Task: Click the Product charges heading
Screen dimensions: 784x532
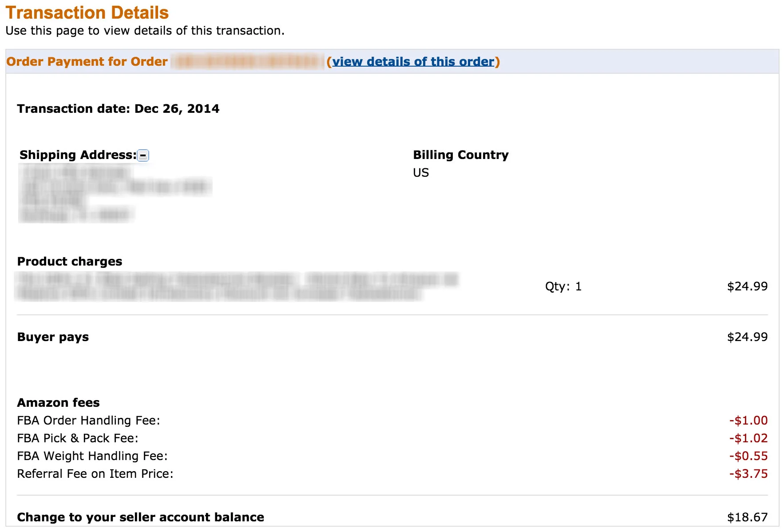Action: (x=70, y=262)
